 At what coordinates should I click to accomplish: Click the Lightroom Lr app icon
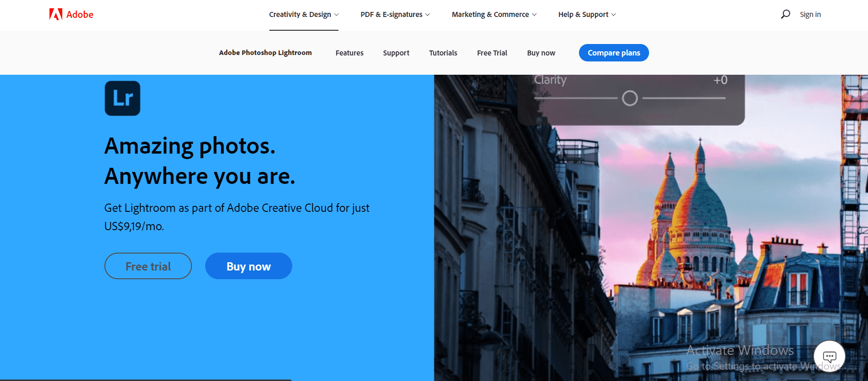122,98
